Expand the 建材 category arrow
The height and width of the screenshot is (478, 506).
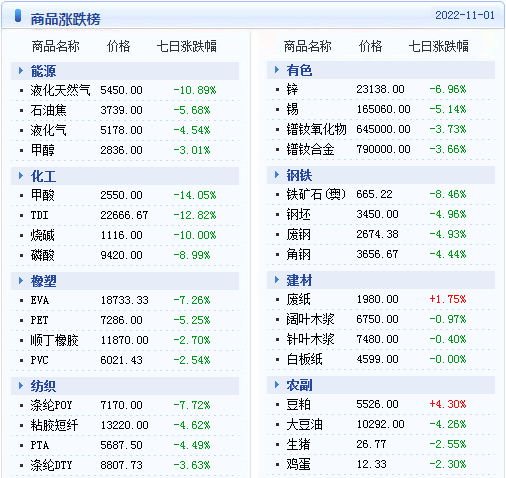[x=277, y=279]
